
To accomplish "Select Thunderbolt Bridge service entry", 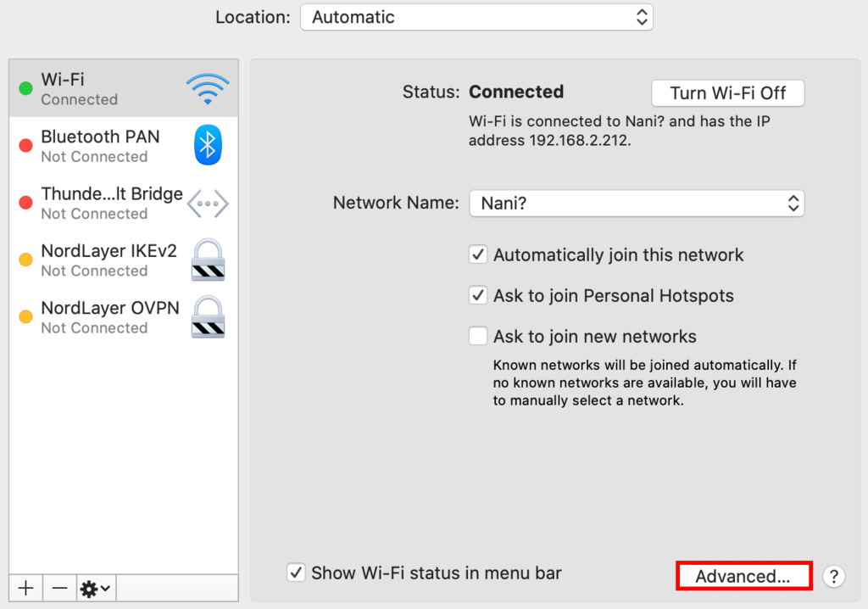I will [111, 203].
